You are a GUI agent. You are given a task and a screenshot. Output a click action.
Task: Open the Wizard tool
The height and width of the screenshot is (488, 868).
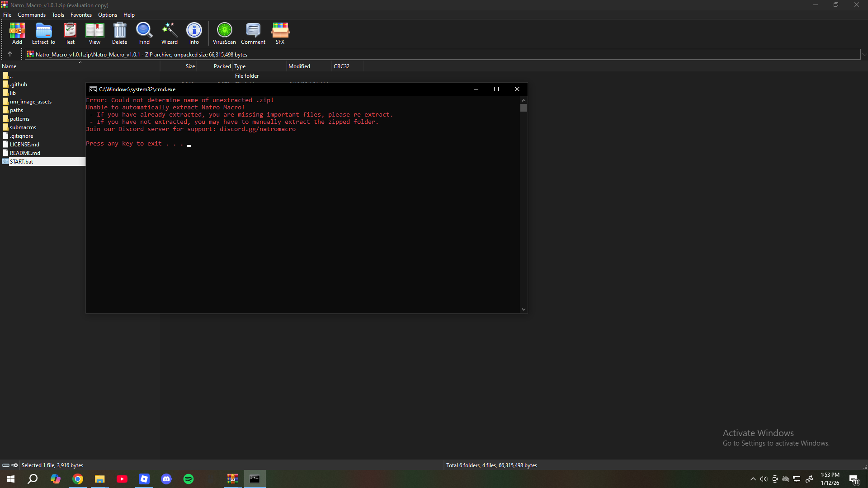(x=170, y=33)
